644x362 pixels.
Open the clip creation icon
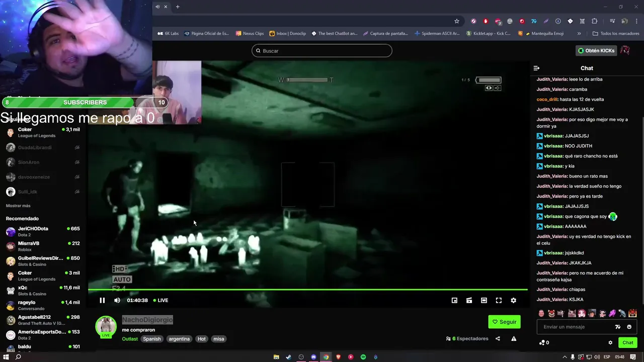click(469, 300)
